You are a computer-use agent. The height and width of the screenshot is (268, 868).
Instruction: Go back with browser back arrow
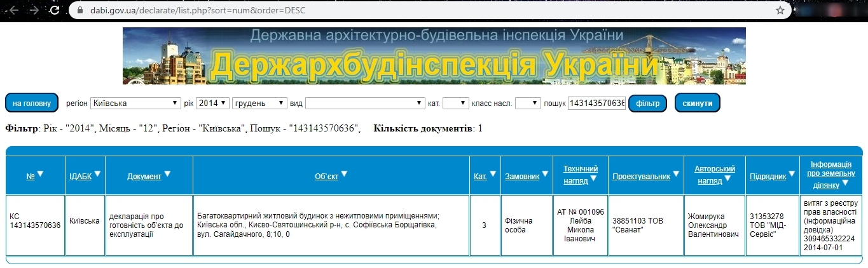coord(13,10)
